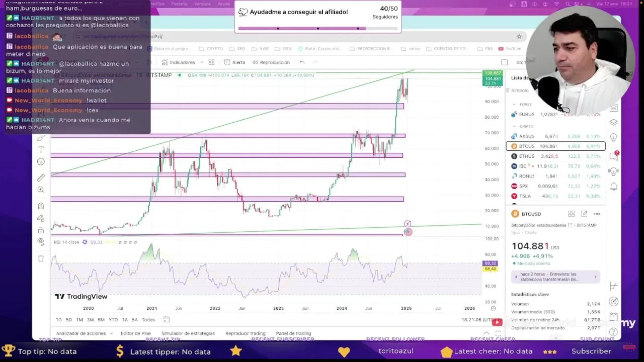644x362 pixels.
Task: Bookmark the page with the star icon
Action: [519, 36]
